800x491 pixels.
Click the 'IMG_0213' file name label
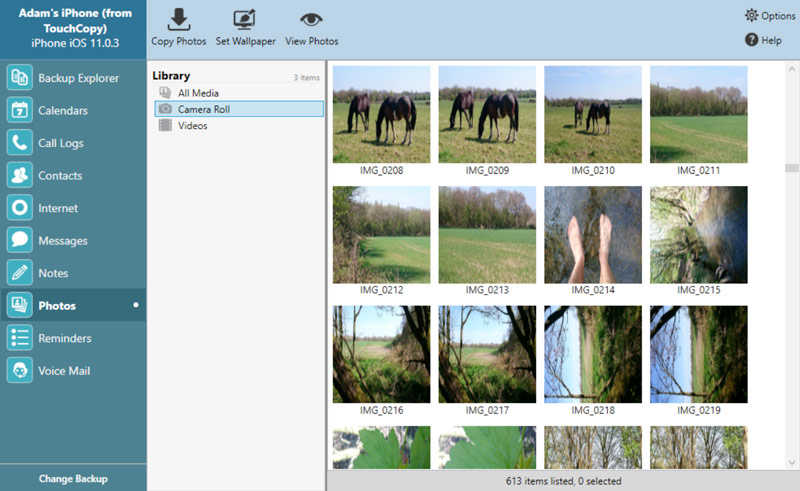pyautogui.click(x=487, y=290)
